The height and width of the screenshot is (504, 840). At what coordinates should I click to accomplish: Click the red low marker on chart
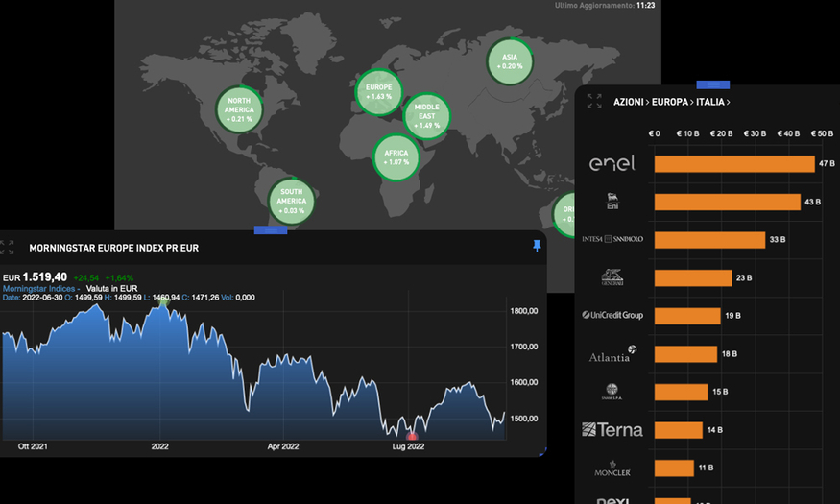(412, 437)
